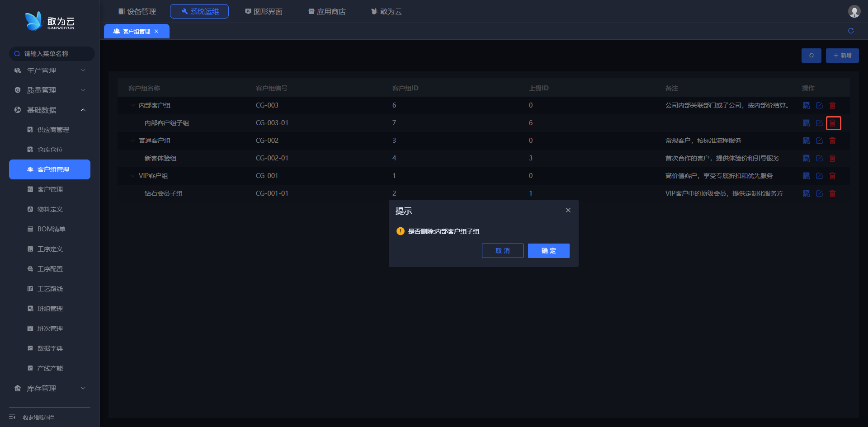Select 供应商管理 in the sidebar
The width and height of the screenshot is (868, 427).
pos(53,130)
